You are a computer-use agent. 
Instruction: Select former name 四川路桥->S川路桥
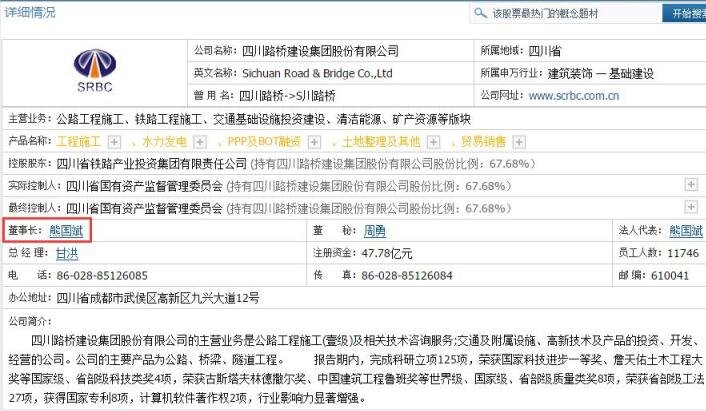(x=287, y=95)
